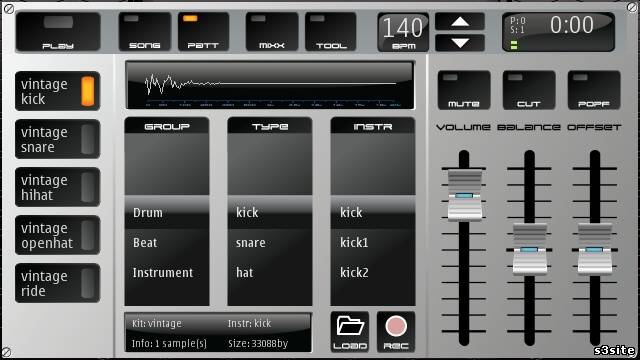Open the Load folder icon
This screenshot has width=640, height=360.
pos(350,332)
